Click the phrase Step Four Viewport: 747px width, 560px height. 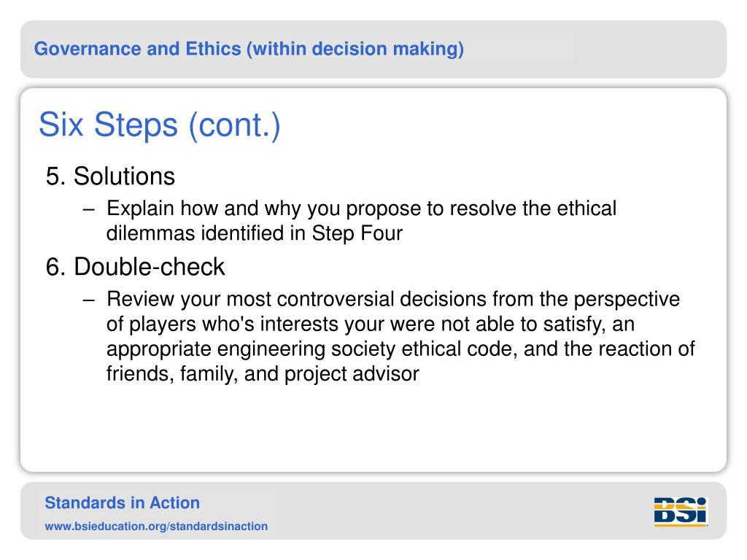pyautogui.click(x=357, y=234)
